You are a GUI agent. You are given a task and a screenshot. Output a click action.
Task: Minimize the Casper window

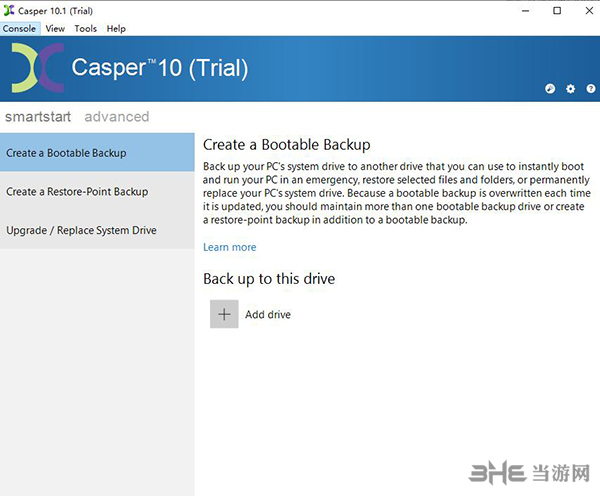(526, 11)
